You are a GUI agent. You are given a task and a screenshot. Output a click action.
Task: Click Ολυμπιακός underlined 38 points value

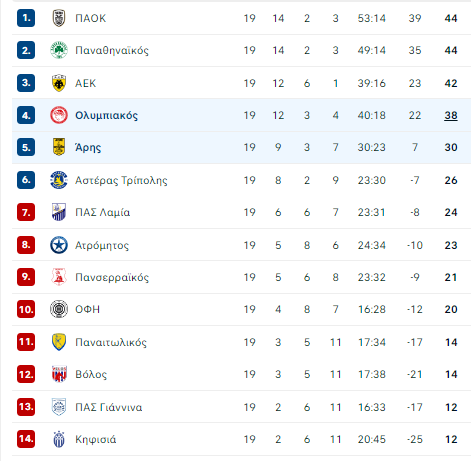(451, 115)
